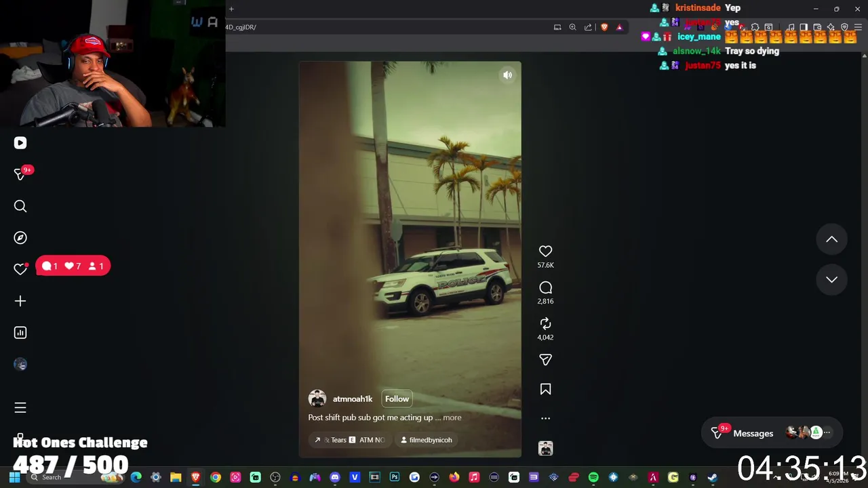
Task: Share the reel using the send icon
Action: [x=545, y=360]
